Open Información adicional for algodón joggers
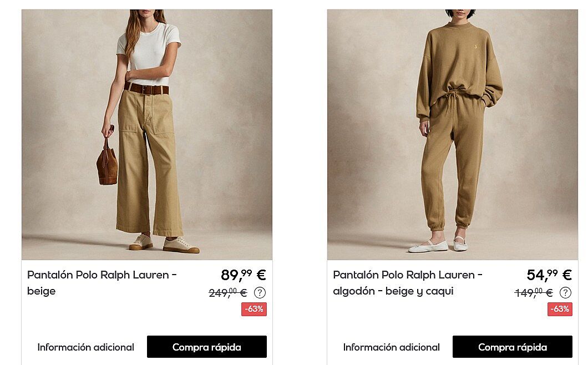Viewport: 588px width, 365px height. (391, 347)
